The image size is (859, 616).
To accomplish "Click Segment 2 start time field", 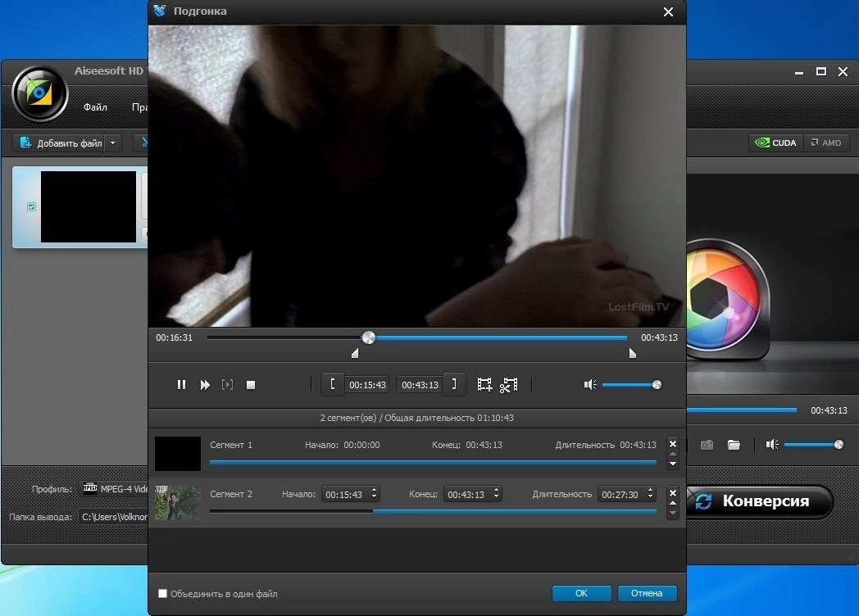I will [344, 495].
